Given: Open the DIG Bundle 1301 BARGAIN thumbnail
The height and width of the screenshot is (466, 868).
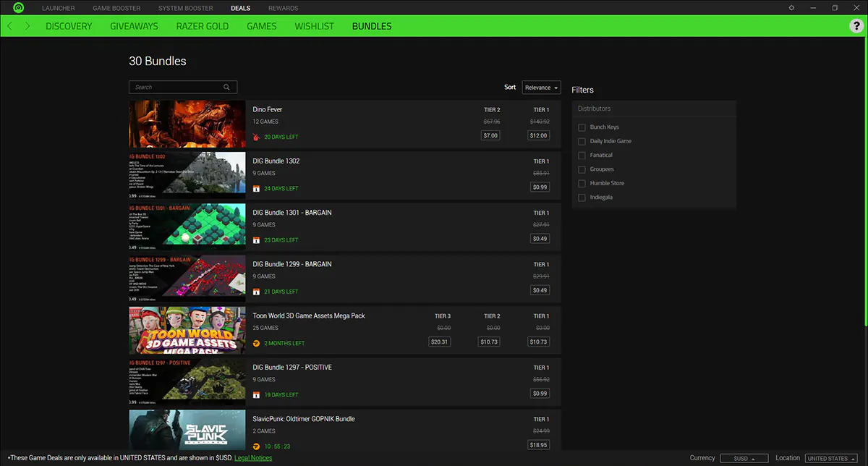Looking at the screenshot, I should point(187,227).
